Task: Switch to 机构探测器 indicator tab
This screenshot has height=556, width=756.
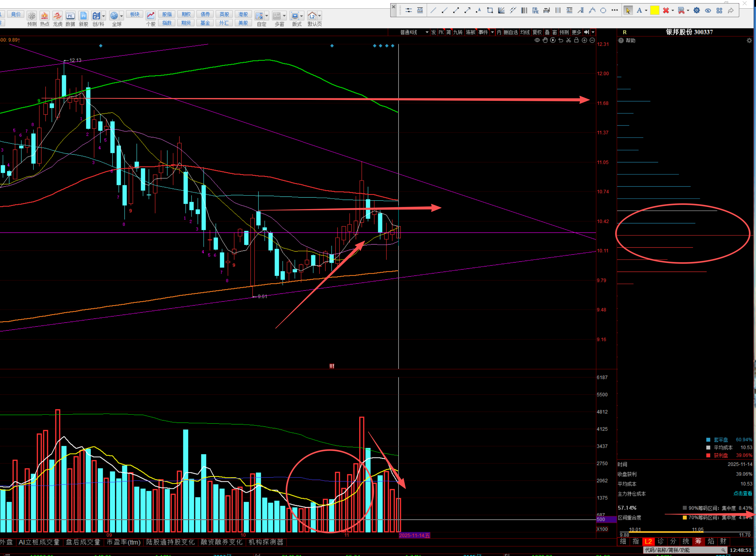Action: click(266, 542)
